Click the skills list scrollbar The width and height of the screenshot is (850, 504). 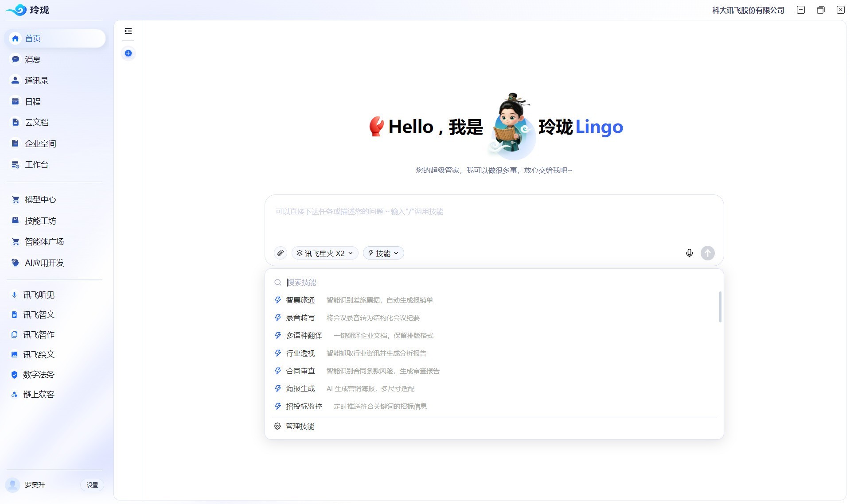[720, 307]
